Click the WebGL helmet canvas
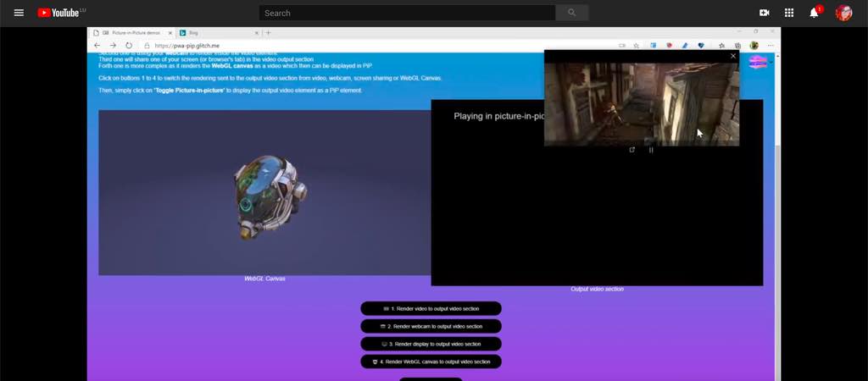The image size is (868, 381). tap(264, 193)
